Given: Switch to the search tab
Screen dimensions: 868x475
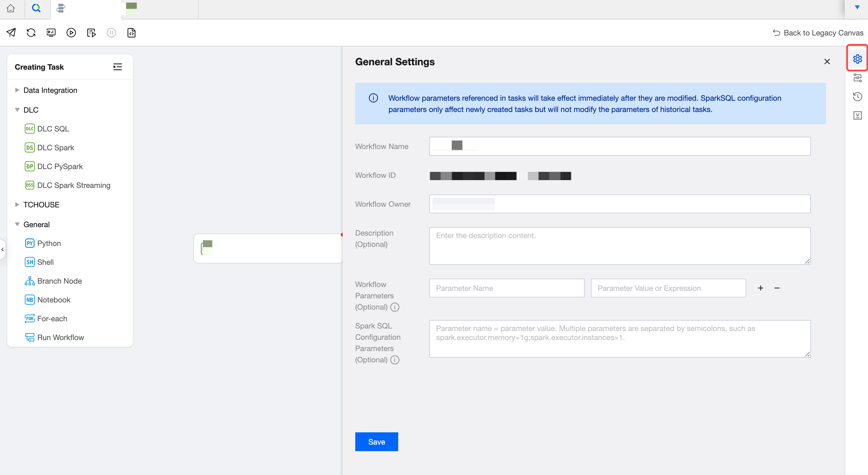Looking at the screenshot, I should 36,8.
